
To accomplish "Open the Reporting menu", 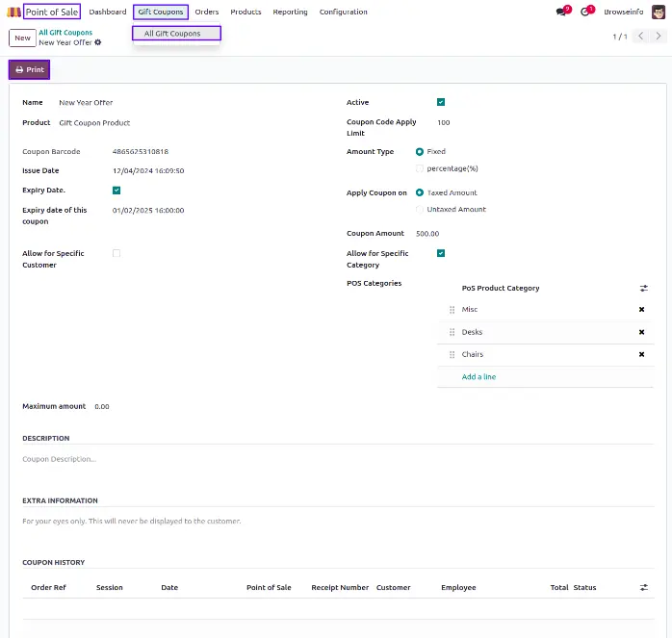I will [x=290, y=12].
